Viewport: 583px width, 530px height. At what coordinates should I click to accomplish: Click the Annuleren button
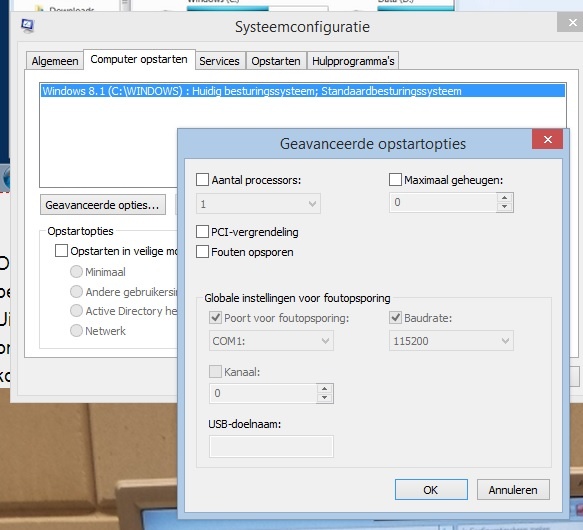tap(513, 490)
